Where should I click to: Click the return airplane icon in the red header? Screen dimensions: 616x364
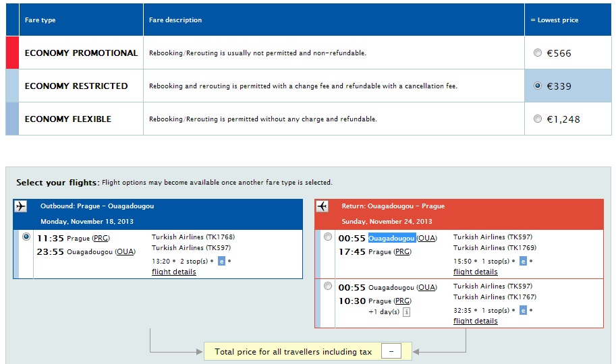coord(322,206)
